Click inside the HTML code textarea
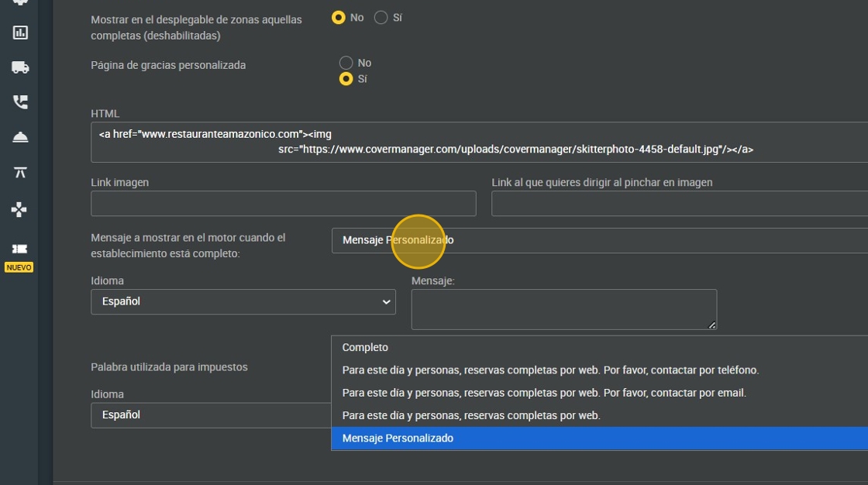This screenshot has width=868, height=485. click(x=480, y=143)
